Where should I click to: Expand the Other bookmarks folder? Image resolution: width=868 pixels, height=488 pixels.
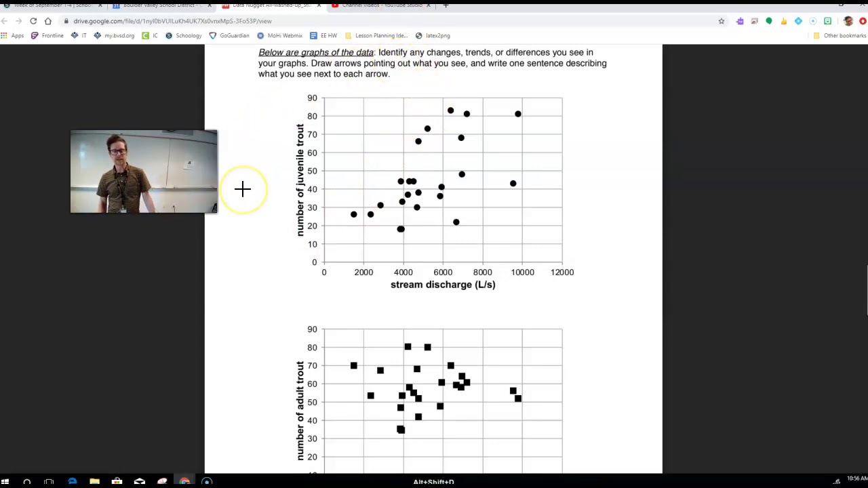840,35
